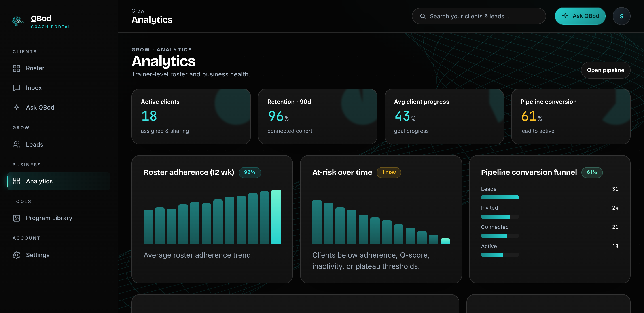Image resolution: width=644 pixels, height=313 pixels.
Task: Click the highlighted last bar in Roster adherence chart
Action: tap(276, 217)
